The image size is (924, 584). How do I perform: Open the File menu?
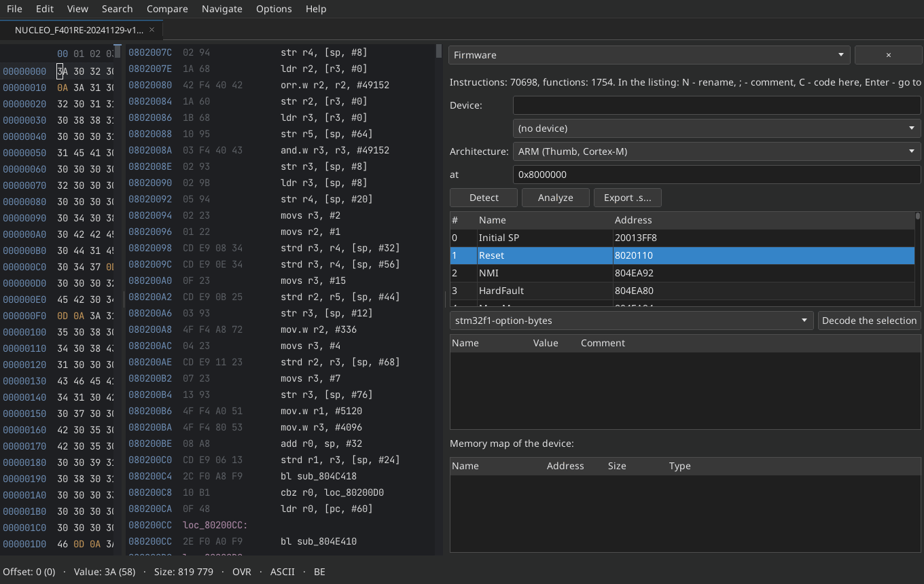click(x=14, y=9)
